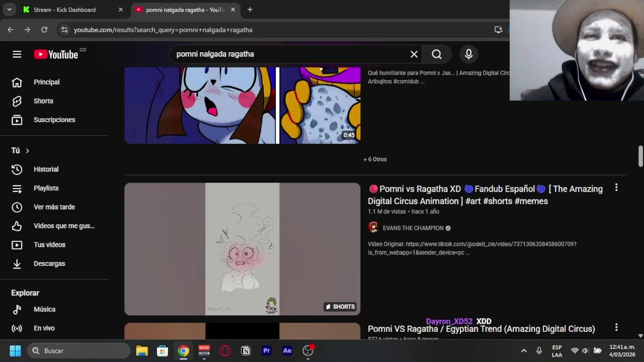Open the YouTube hamburger guide menu
This screenshot has width=644, height=362.
pos(17,54)
